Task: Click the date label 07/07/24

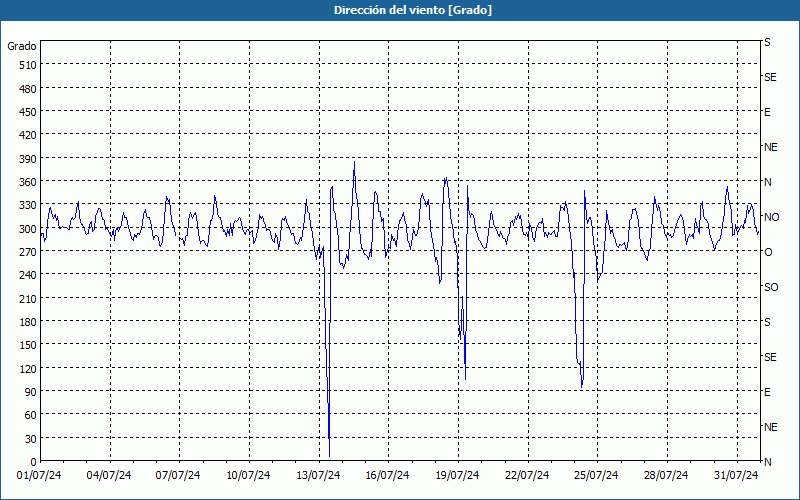Action: coord(178,476)
